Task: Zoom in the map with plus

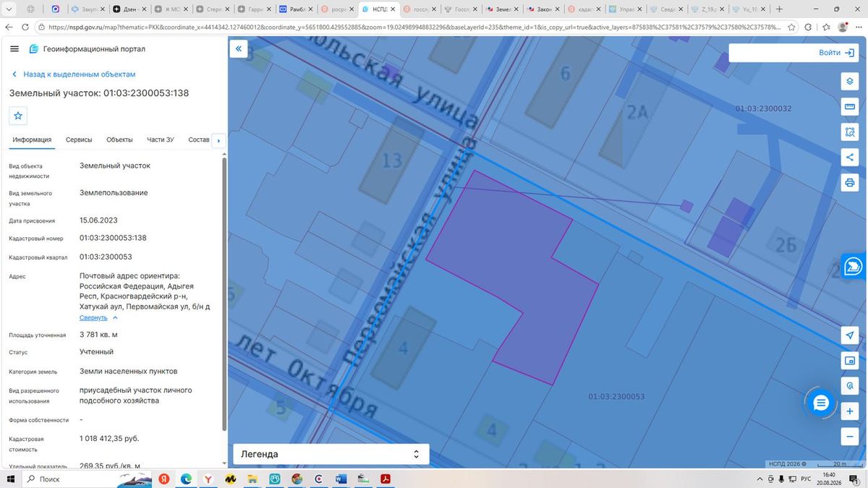Action: coord(849,411)
